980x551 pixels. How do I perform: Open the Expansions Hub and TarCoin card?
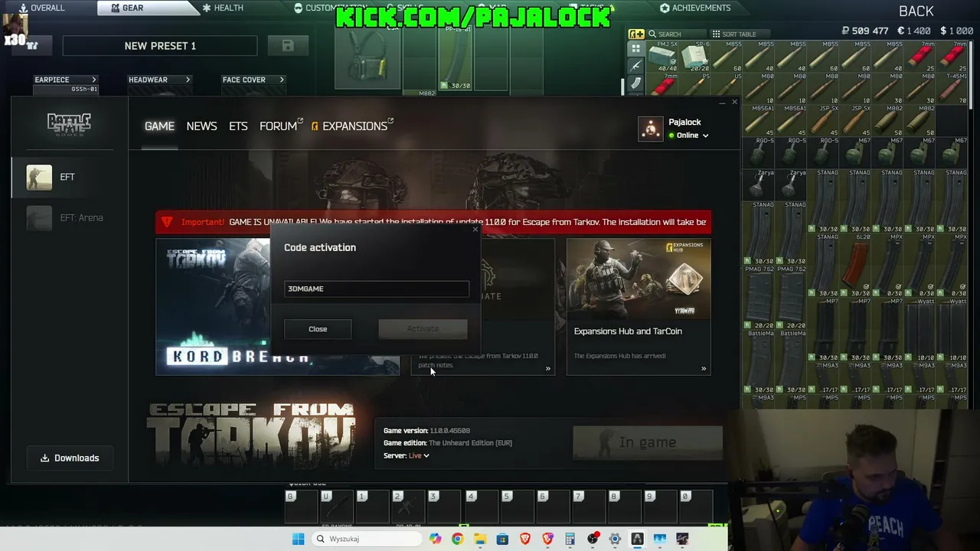tap(639, 307)
